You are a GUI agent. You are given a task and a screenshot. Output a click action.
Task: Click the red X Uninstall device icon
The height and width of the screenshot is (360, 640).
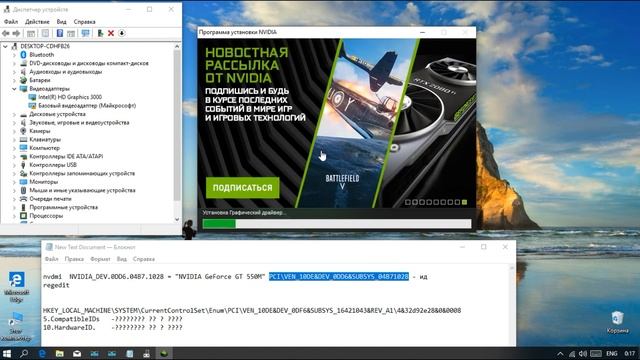coord(111,33)
